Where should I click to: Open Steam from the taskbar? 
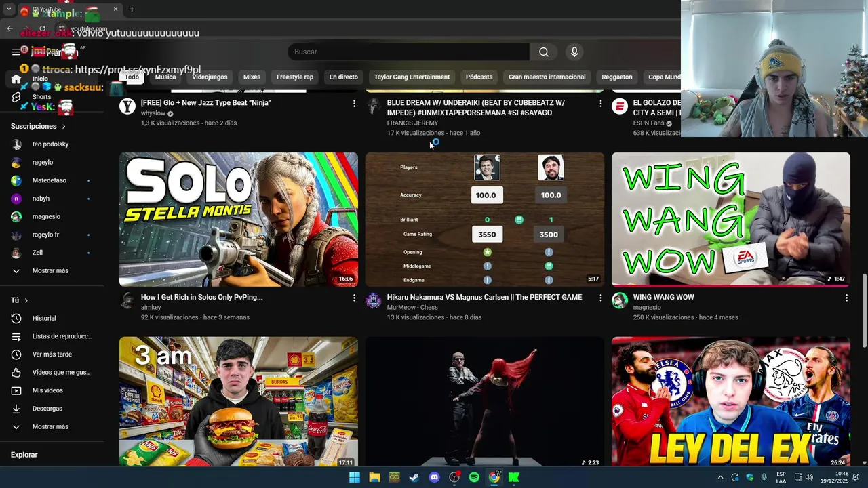[x=414, y=477]
